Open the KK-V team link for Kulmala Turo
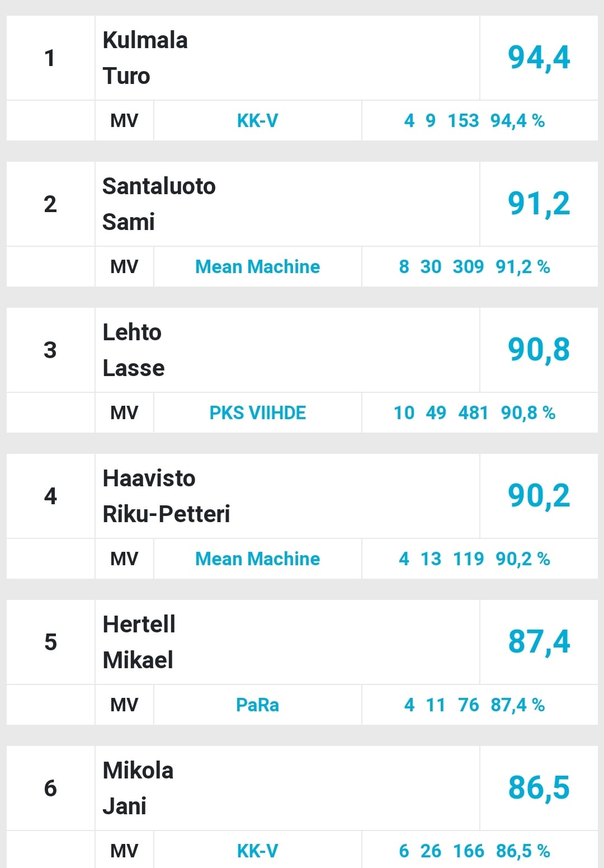Image resolution: width=604 pixels, height=868 pixels. 257,121
